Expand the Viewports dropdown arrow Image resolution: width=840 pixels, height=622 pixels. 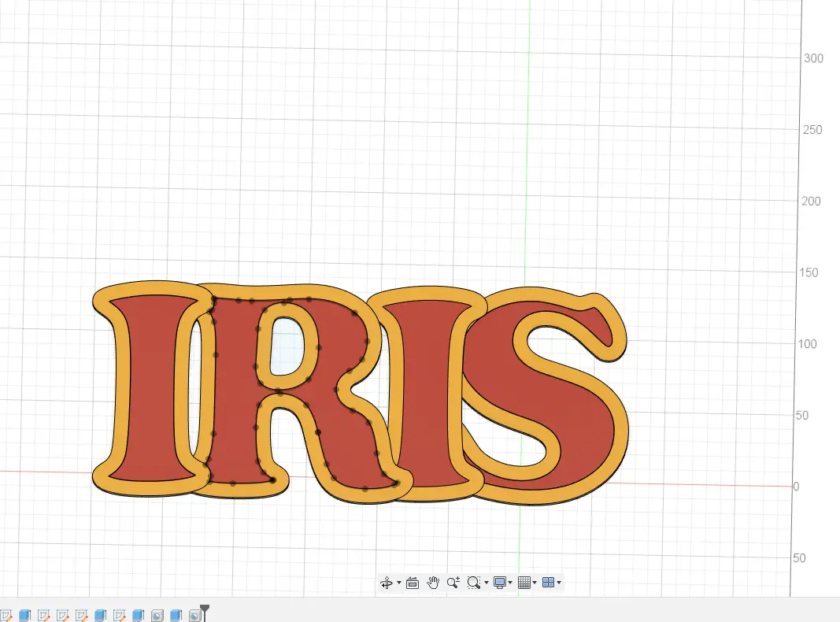[559, 583]
